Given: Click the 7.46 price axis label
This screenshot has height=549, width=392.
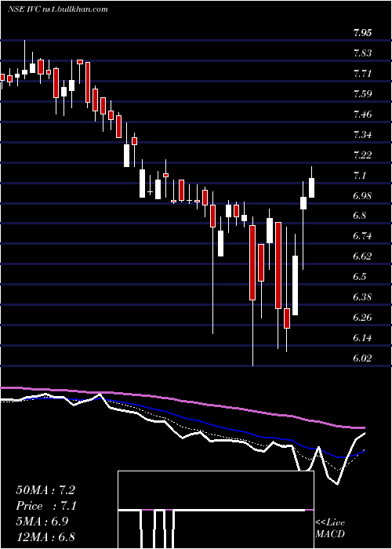Looking at the screenshot, I should tap(362, 115).
